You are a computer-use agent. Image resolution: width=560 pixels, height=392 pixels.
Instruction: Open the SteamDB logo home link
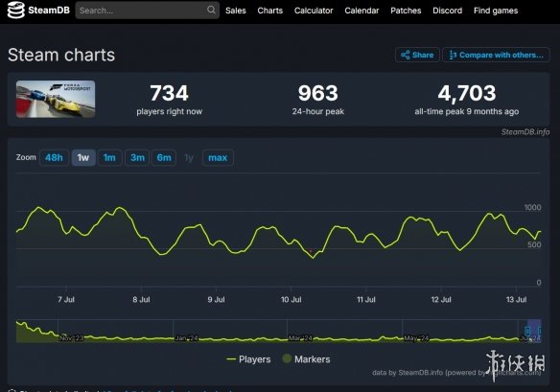(x=38, y=10)
